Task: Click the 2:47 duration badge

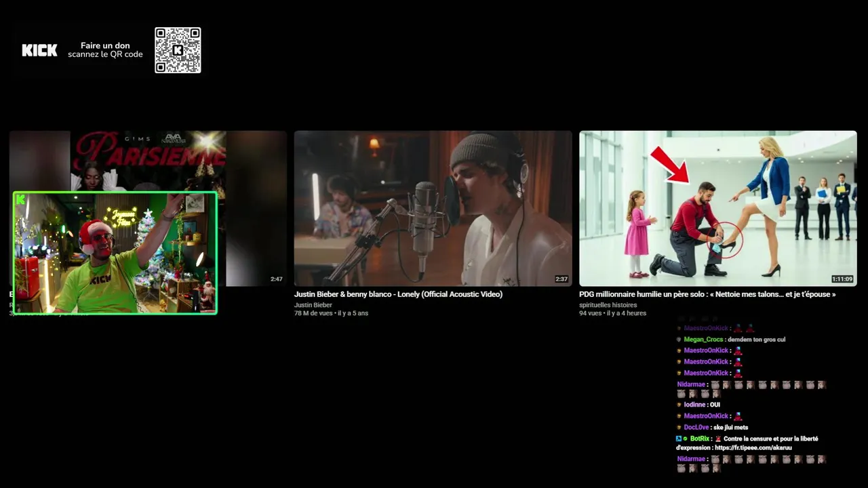Action: pyautogui.click(x=276, y=279)
